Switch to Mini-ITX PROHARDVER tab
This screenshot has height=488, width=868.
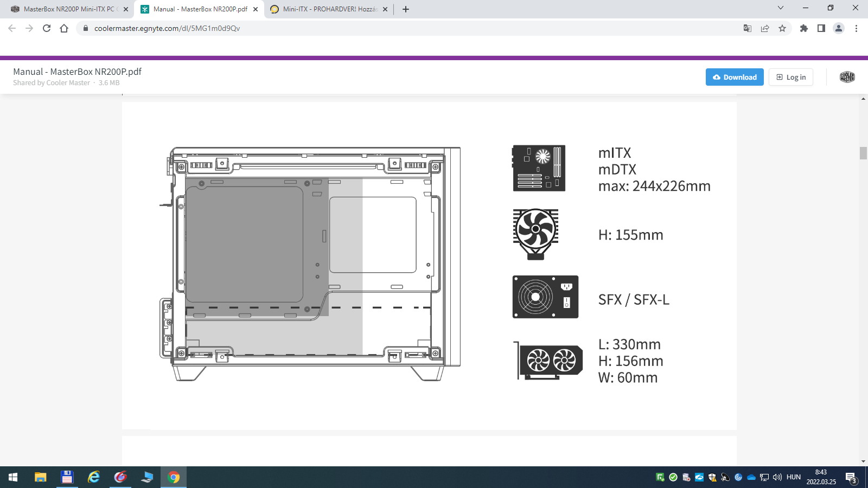(x=330, y=9)
